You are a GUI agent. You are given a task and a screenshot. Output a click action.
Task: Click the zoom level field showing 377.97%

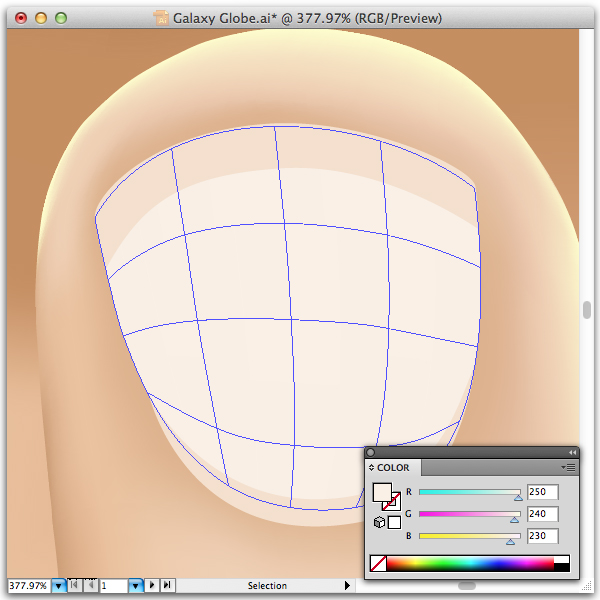click(28, 585)
